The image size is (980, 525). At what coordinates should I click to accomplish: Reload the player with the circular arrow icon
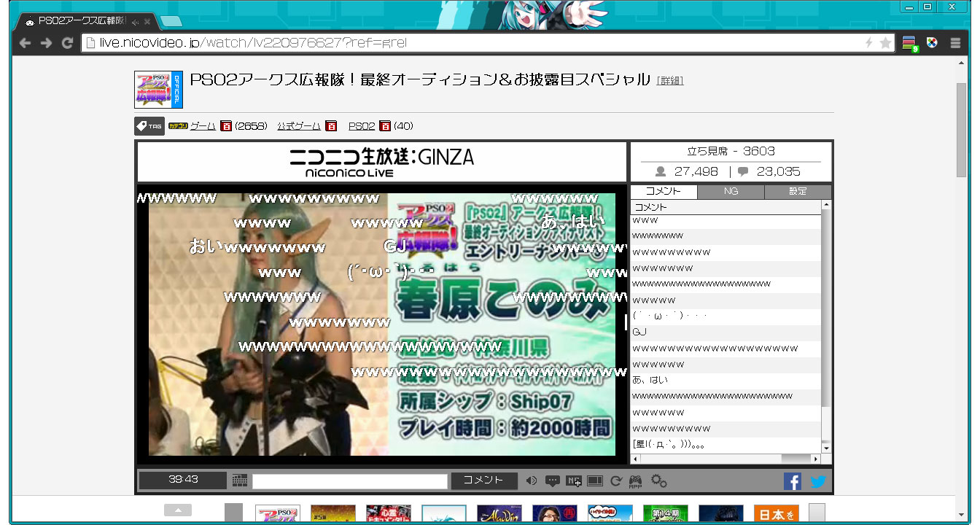615,481
